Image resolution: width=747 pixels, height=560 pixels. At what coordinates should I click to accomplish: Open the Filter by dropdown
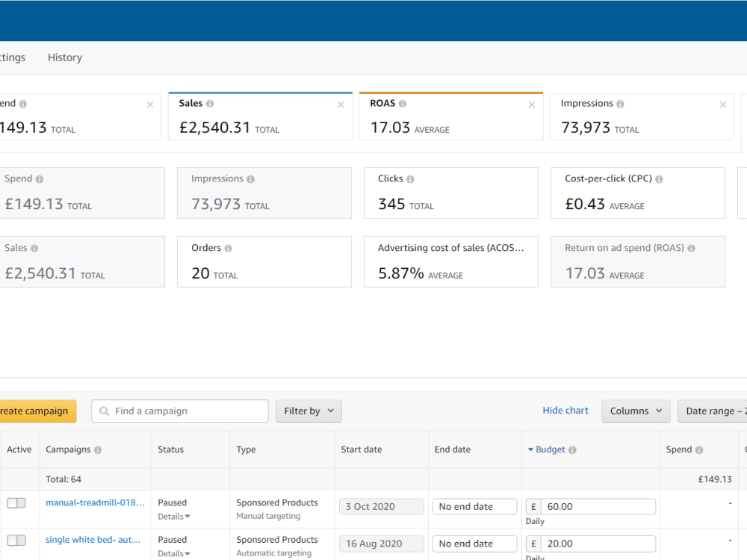point(309,411)
